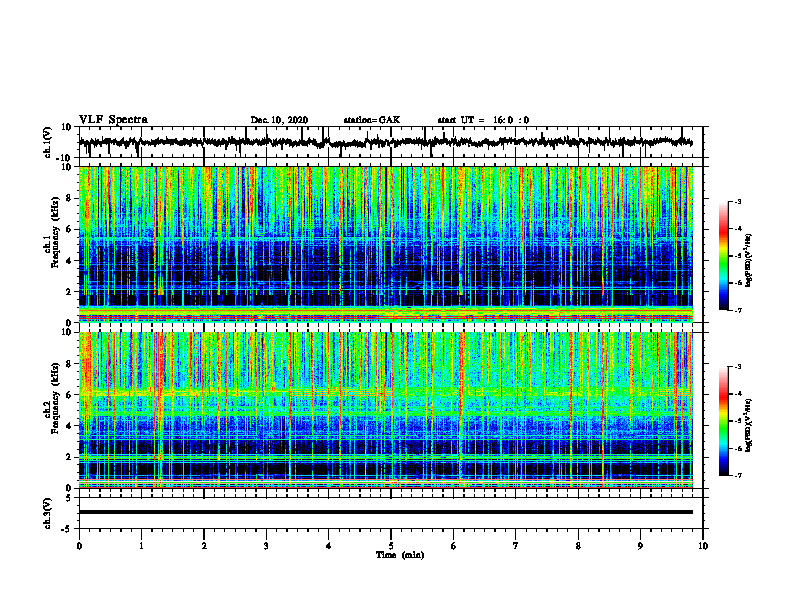Viewport: 792px width, 612px height.
Task: Click the ch.1 voltage waveform trace
Action: 385,143
